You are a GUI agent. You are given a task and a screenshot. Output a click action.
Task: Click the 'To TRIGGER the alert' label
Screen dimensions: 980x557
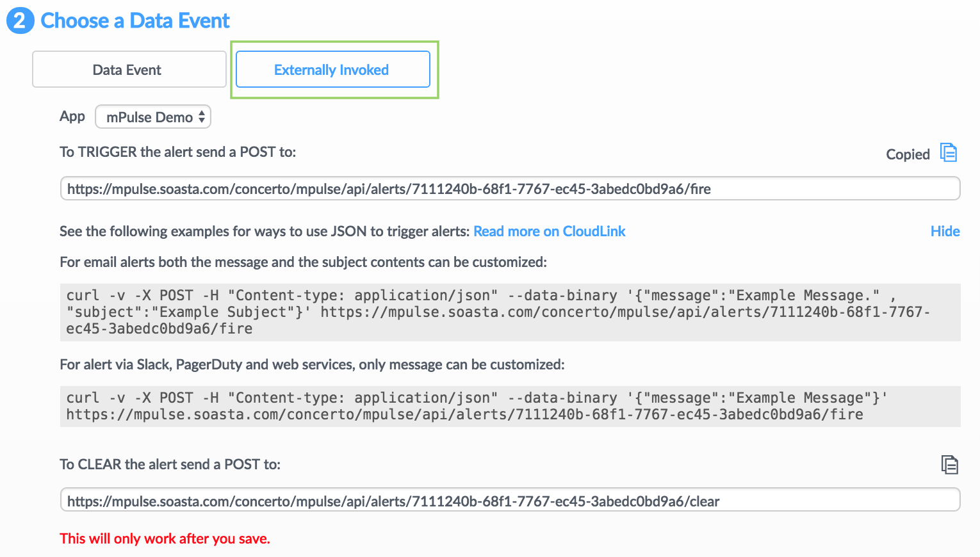pyautogui.click(x=177, y=152)
